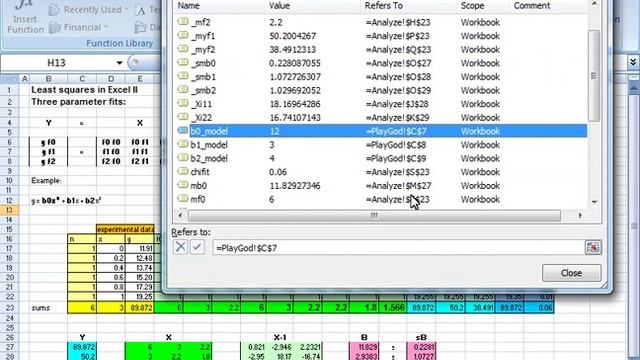This screenshot has height=360, width=640.
Task: Select column B header
Action: 49,79
